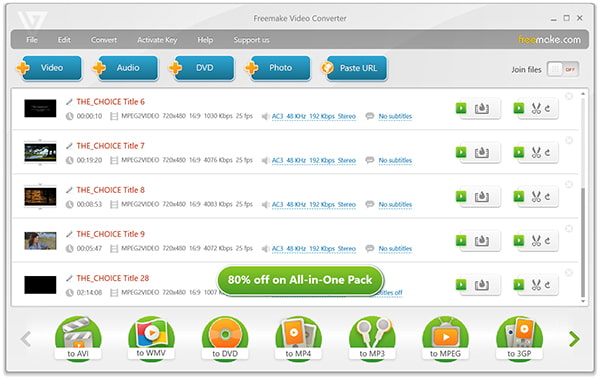
Task: Open No subtitles dropdown for Title 6
Action: tap(395, 116)
